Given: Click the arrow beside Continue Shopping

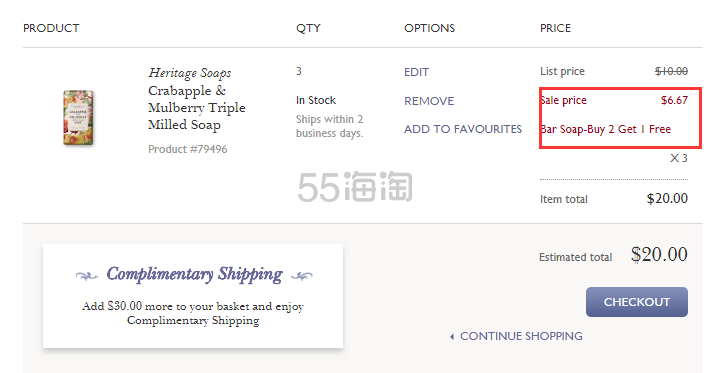Looking at the screenshot, I should 452,337.
